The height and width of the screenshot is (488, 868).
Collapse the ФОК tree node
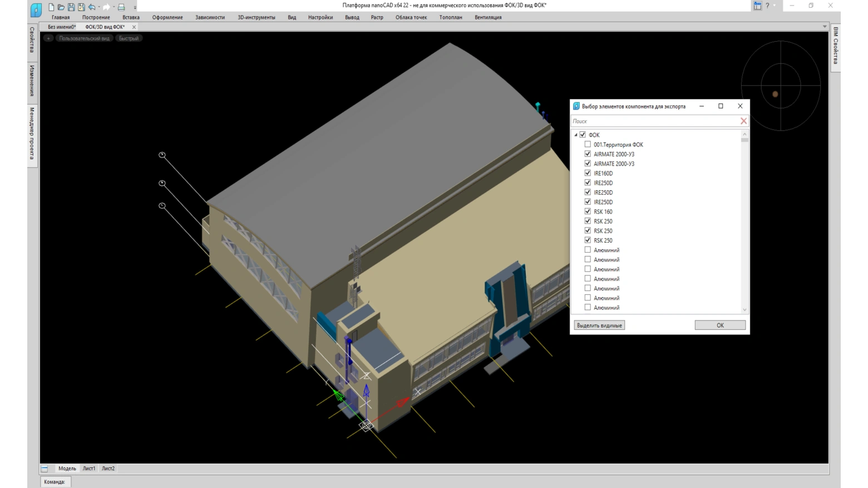tap(576, 135)
